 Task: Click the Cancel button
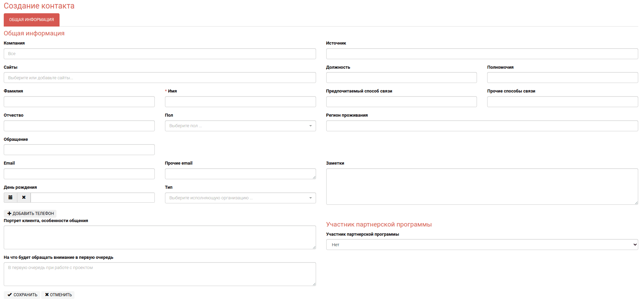58,295
